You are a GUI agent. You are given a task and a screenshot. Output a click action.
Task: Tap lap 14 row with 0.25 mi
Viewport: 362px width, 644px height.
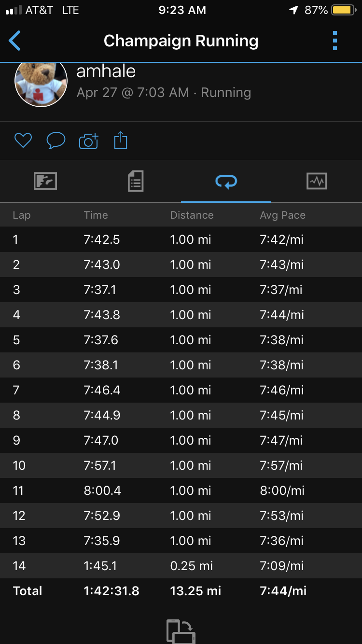point(181,566)
